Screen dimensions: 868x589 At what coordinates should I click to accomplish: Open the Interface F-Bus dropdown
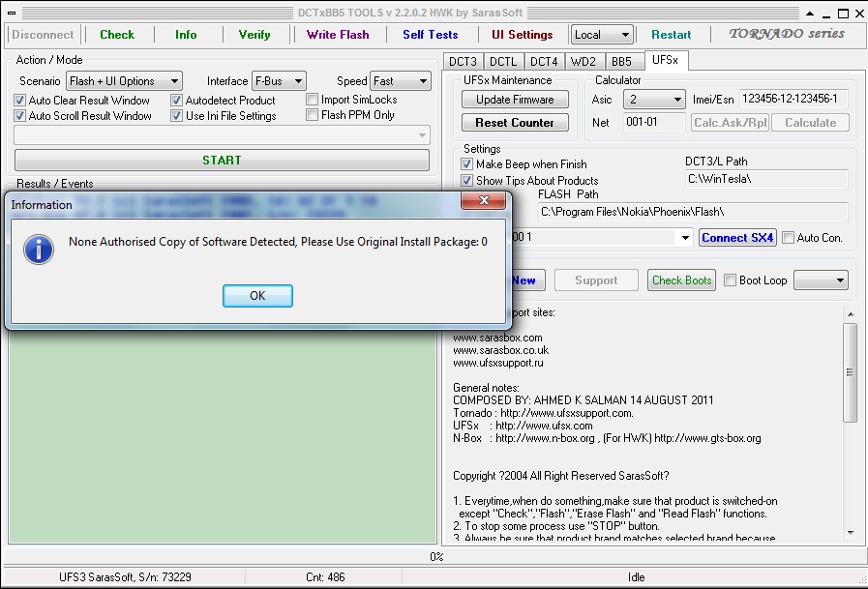tap(279, 81)
